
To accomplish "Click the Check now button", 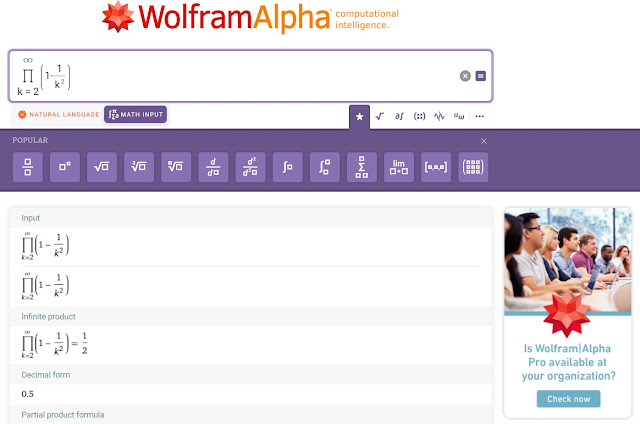I will click(x=568, y=399).
